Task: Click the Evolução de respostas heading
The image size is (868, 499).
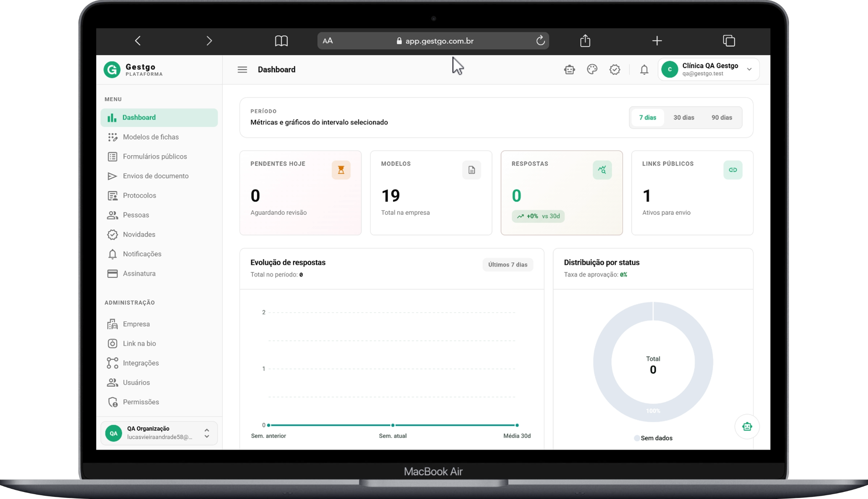Action: [x=288, y=262]
